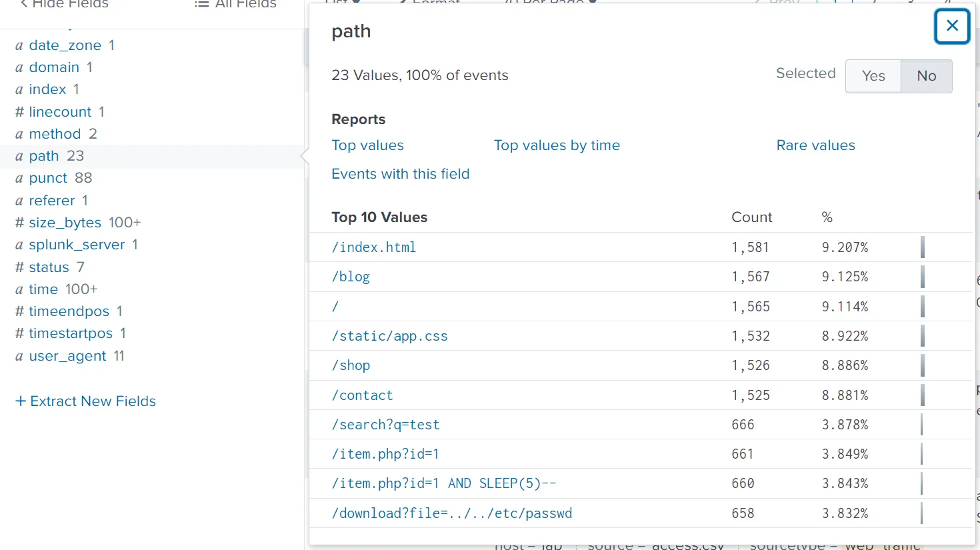Open the size_bytes field
Image resolution: width=980 pixels, height=550 pixels.
[65, 223]
